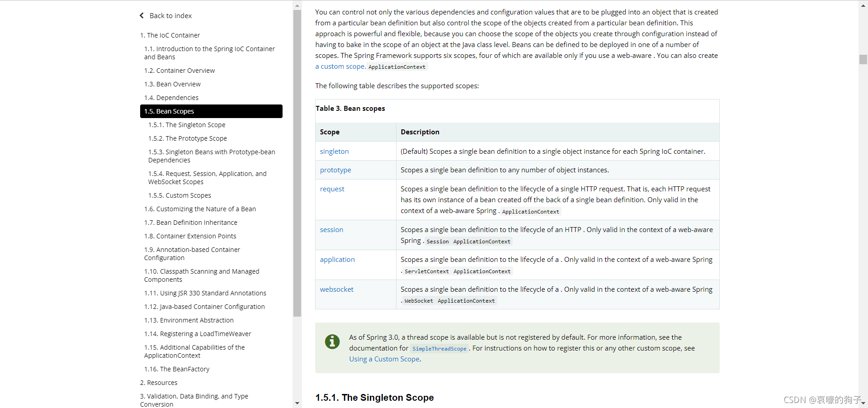Select highlighted 1.5 Bean Scopes entry
Screen dimensions: 868x408
tap(211, 111)
